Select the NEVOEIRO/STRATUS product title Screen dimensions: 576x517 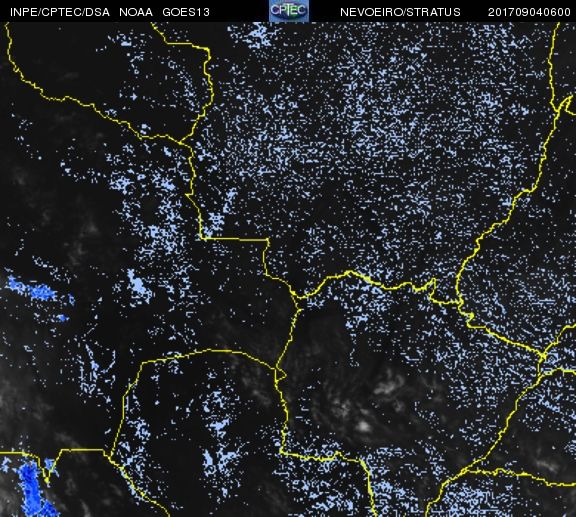[x=400, y=12]
